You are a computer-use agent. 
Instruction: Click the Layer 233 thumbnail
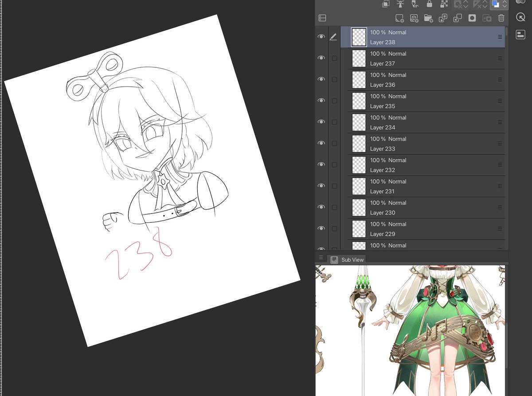(359, 144)
